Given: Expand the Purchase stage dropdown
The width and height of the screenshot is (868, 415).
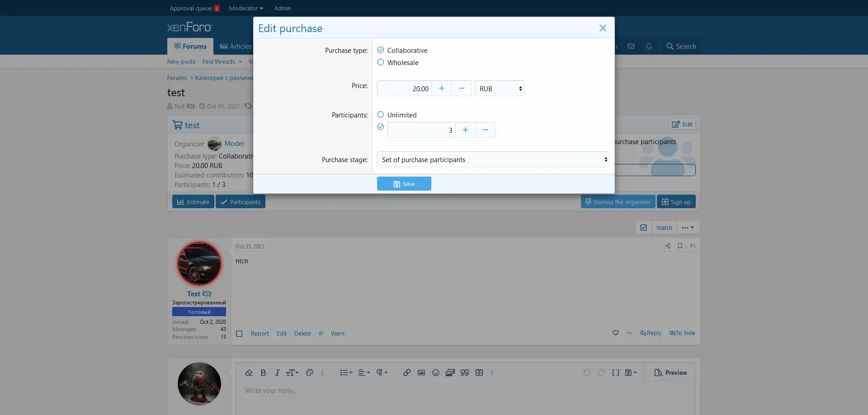Looking at the screenshot, I should coord(493,159).
